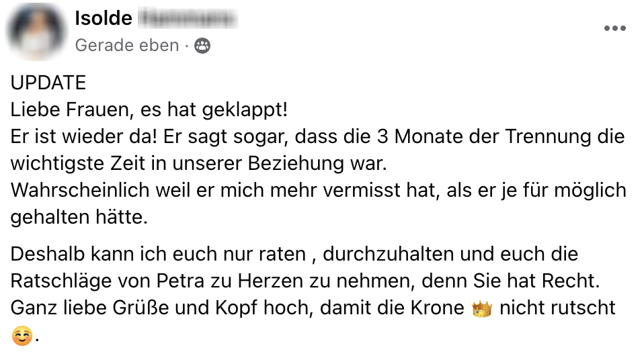Open the profile via the name Isolde

104,19
